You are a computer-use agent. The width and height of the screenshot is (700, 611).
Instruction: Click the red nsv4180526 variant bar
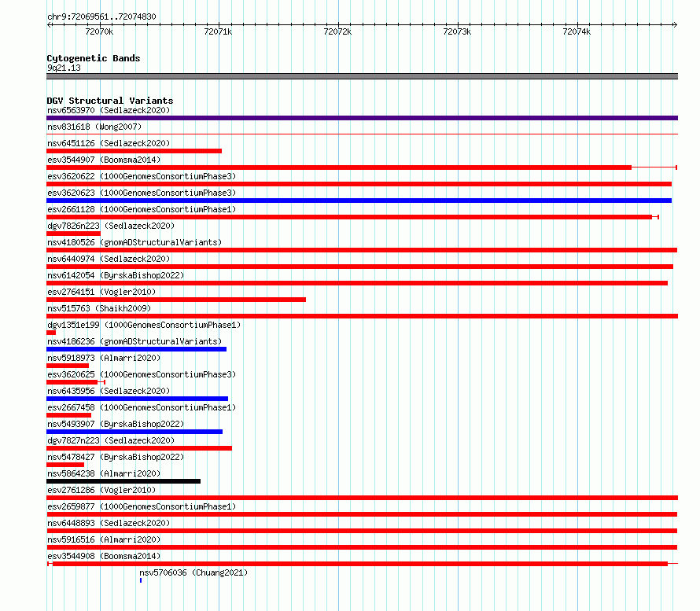coord(362,250)
